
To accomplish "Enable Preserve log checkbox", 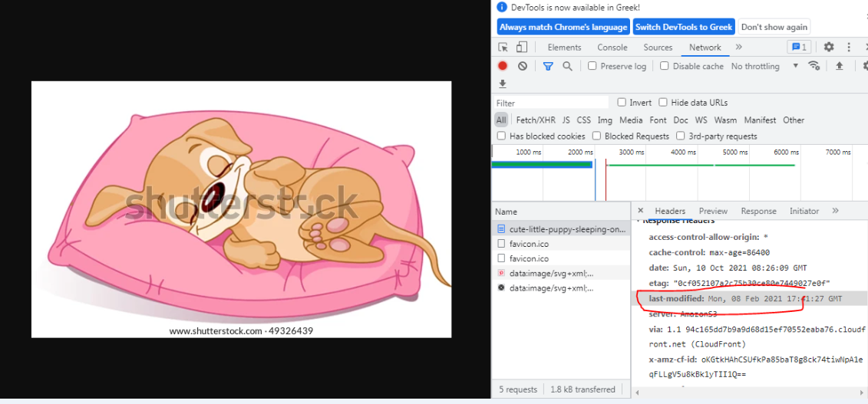I will (x=592, y=66).
